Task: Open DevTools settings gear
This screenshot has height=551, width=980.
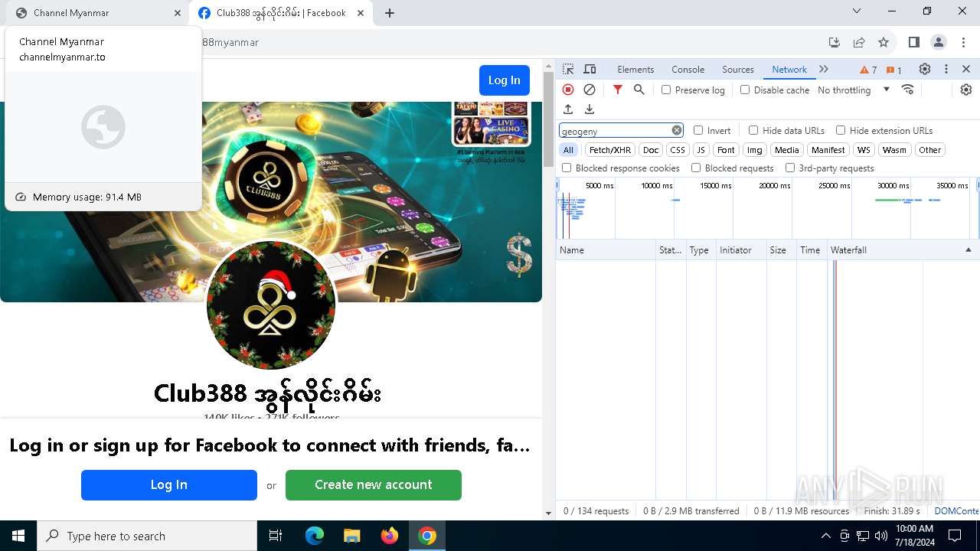Action: click(x=925, y=69)
